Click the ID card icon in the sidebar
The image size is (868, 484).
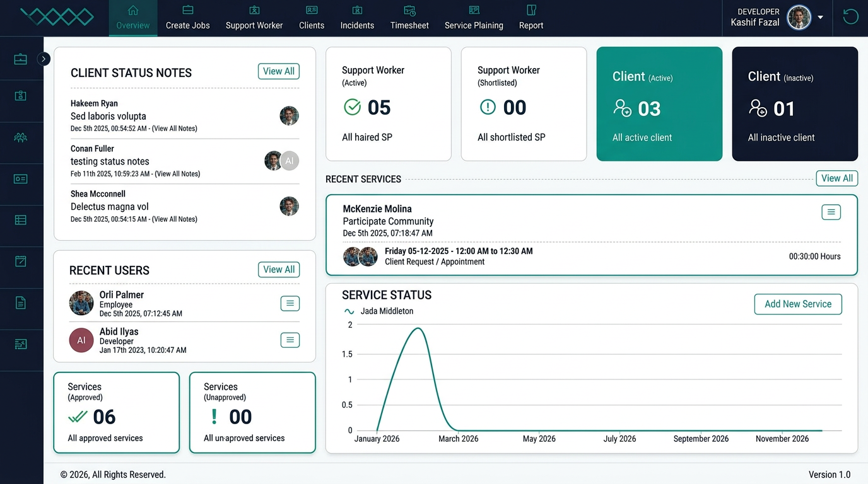click(21, 179)
